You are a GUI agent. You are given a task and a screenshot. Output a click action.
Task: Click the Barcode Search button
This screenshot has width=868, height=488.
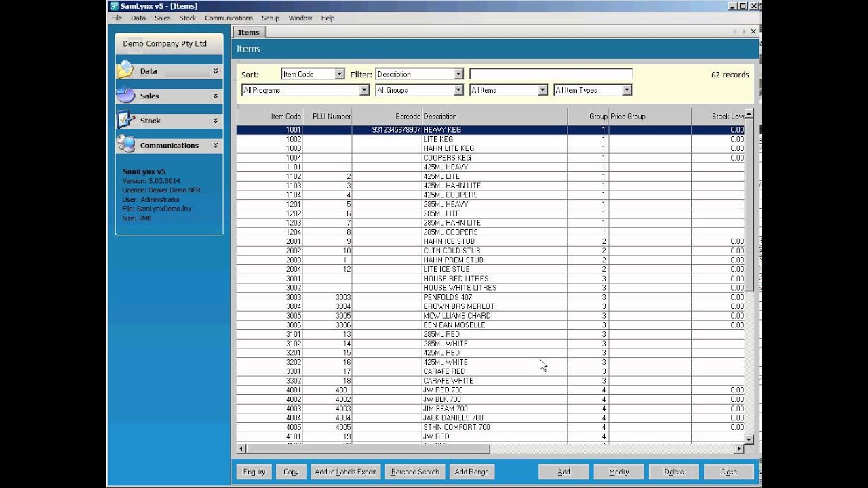coord(415,472)
